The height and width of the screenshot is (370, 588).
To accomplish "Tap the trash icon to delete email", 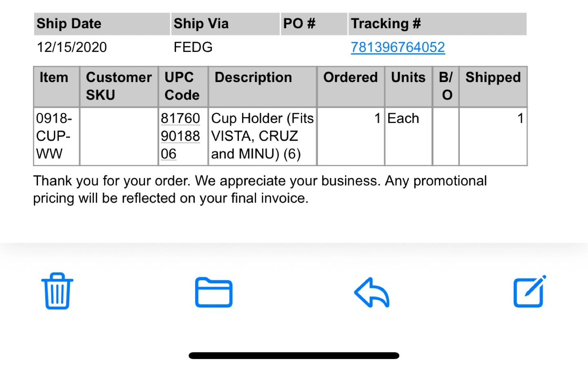I will 57,291.
